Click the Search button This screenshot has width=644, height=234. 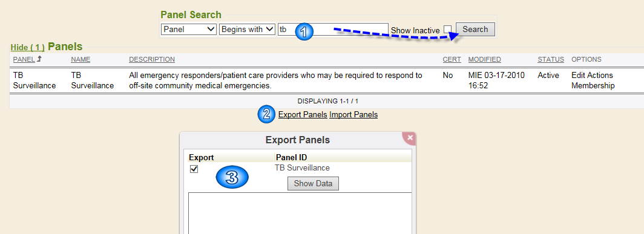(x=475, y=30)
